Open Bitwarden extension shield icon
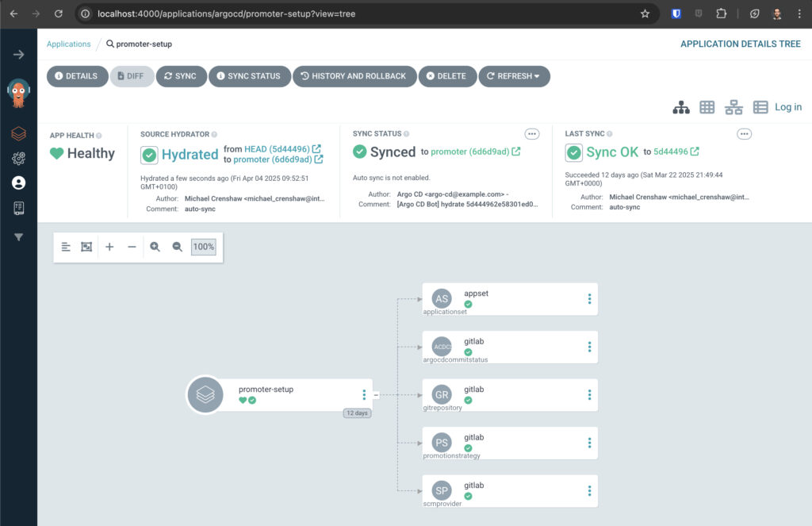The width and height of the screenshot is (812, 526). coord(676,14)
